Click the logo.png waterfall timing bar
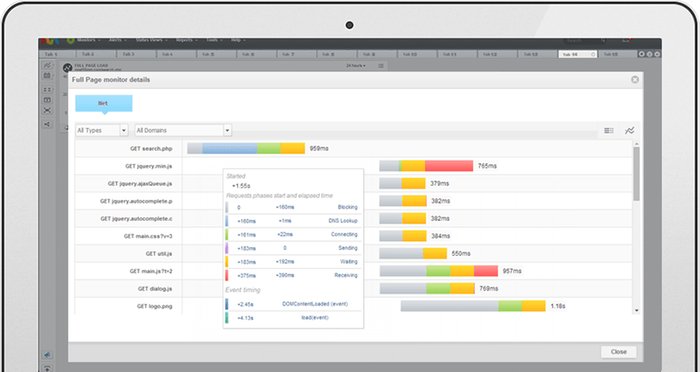The width and height of the screenshot is (700, 372). click(x=473, y=306)
